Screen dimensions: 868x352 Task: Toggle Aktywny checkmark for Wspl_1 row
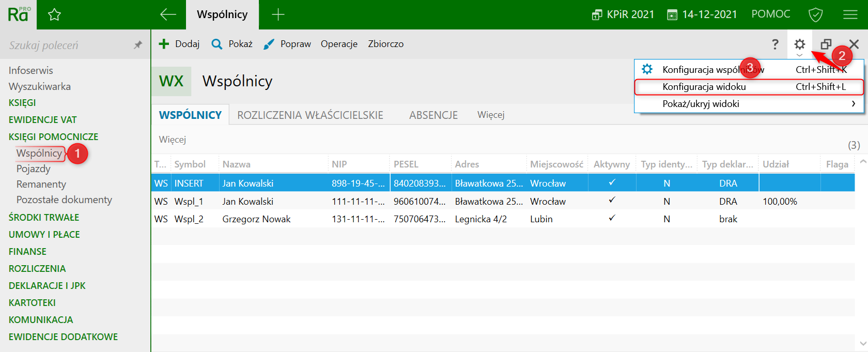[612, 201]
